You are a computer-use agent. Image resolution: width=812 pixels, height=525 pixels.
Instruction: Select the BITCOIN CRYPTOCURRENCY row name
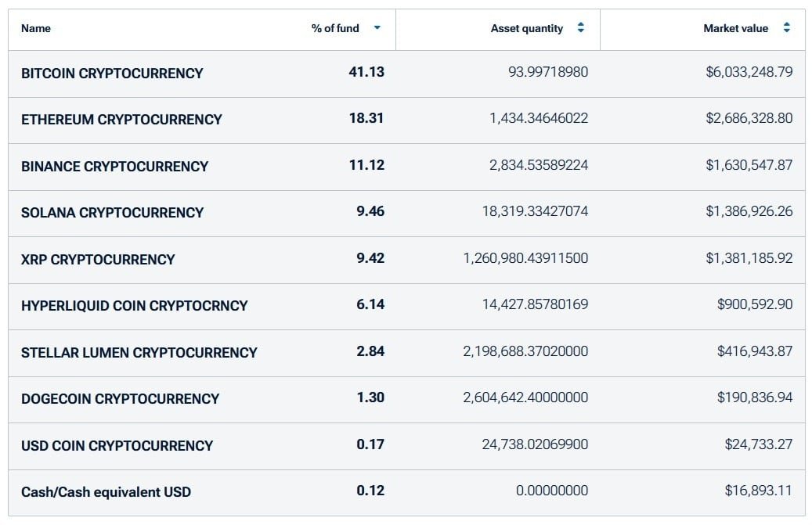click(x=112, y=74)
